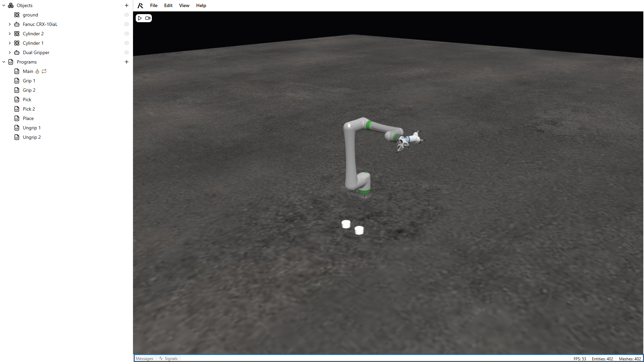This screenshot has height=362, width=644.
Task: Expand the Fanuc CRX-10iaL tree node
Action: pyautogui.click(x=10, y=24)
